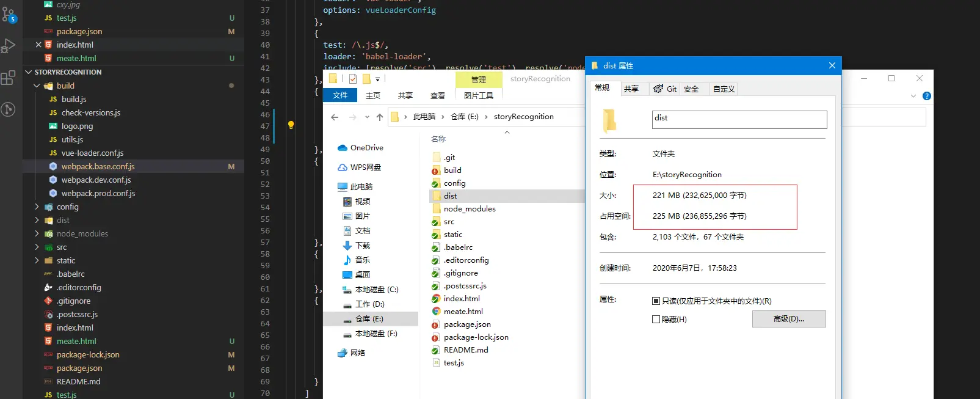980x399 pixels.
Task: Toggle 隐藏 hidden checkbox
Action: point(656,320)
